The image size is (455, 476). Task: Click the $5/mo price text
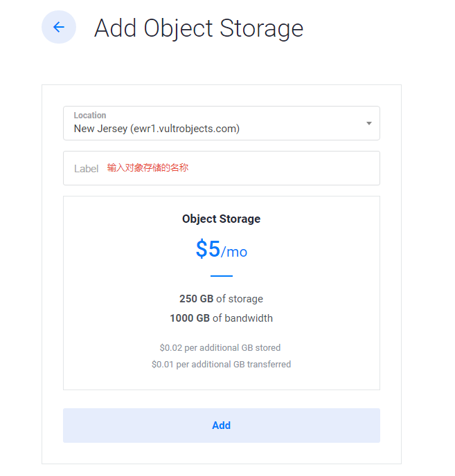click(x=222, y=249)
